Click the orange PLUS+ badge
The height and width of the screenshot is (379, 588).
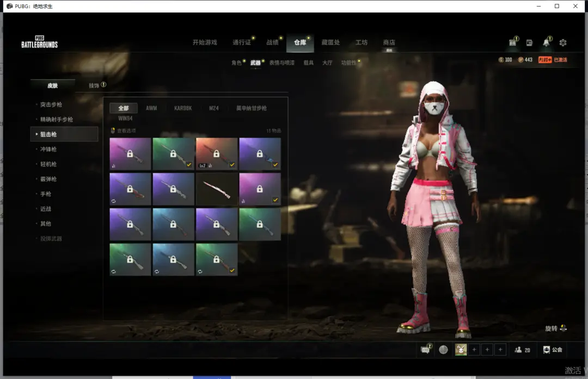pyautogui.click(x=545, y=60)
